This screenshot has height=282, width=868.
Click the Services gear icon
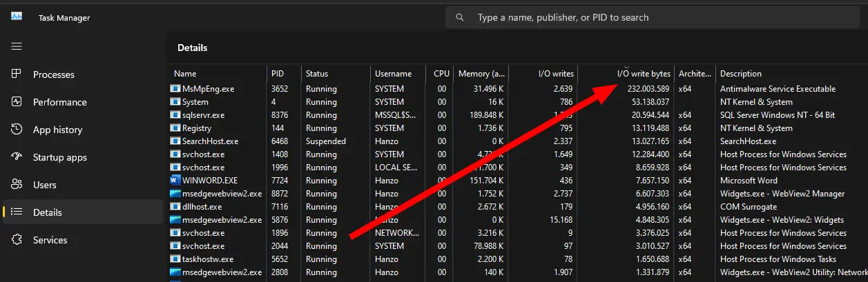[17, 240]
